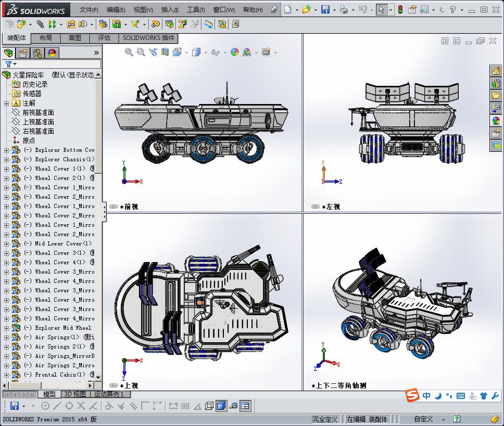
Task: Toggle the Sogou soft keyboard icon
Action: click(461, 396)
